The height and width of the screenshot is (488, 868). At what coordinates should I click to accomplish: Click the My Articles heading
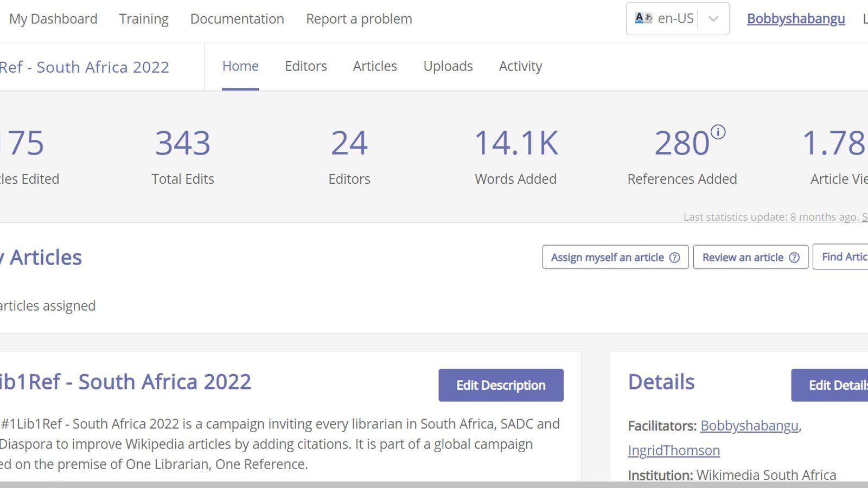coord(41,258)
